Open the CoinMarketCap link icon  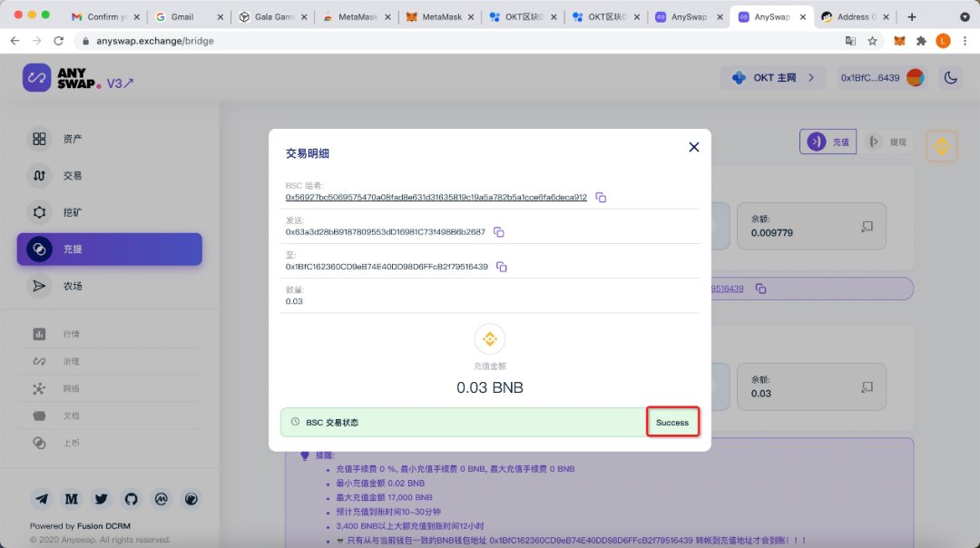[x=162, y=499]
